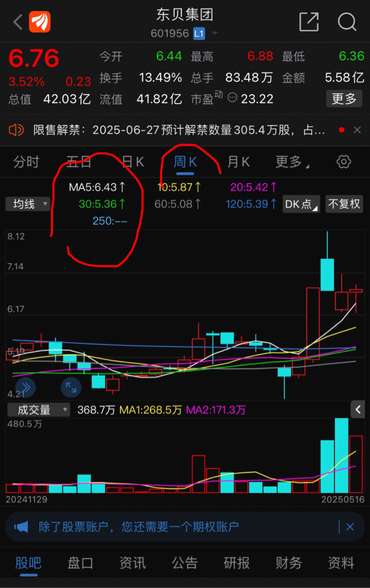Image resolution: width=370 pixels, height=588 pixels.
Task: Tap the speaker announcement icon
Action: point(16,130)
